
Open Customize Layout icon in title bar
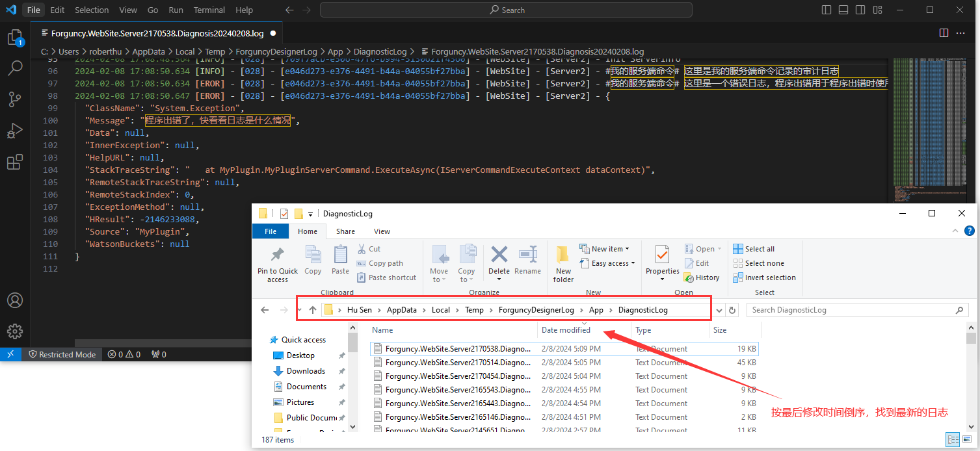[877, 10]
